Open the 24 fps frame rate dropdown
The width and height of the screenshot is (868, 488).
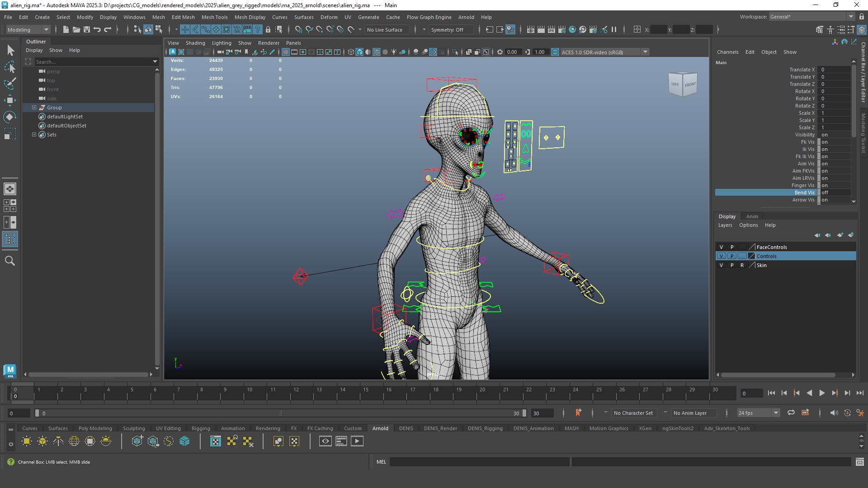coord(758,413)
